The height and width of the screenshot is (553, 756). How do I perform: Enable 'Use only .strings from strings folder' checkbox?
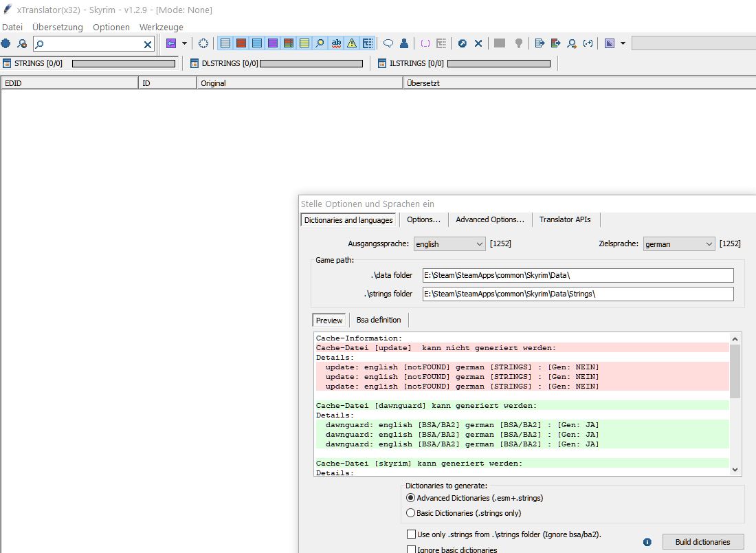[x=411, y=534]
